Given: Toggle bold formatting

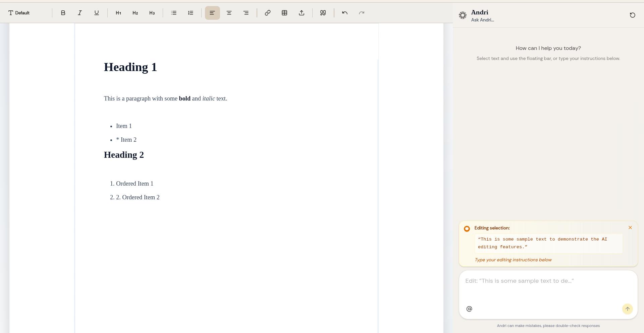Looking at the screenshot, I should pos(63,13).
